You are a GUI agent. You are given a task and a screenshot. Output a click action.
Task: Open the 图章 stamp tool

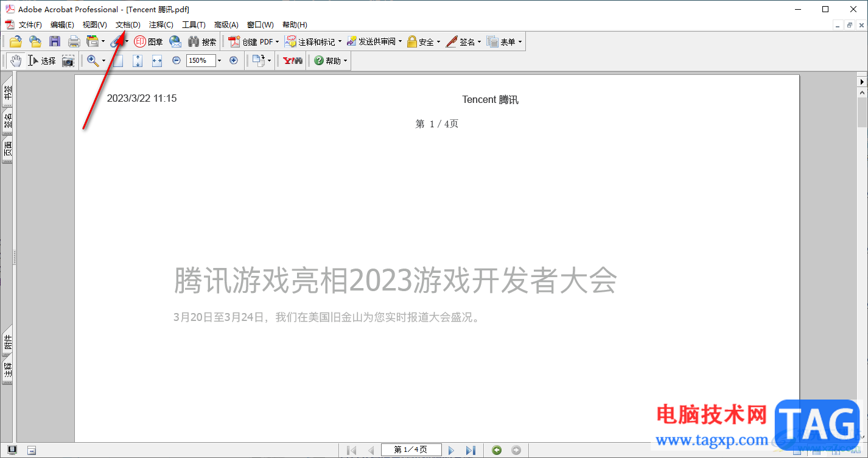coord(149,41)
